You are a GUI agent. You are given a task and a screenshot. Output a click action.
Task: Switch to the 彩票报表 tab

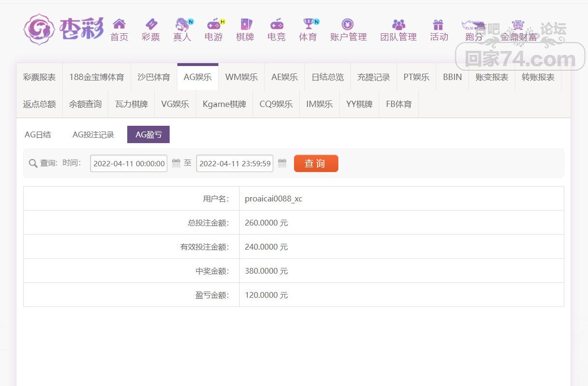click(40, 77)
